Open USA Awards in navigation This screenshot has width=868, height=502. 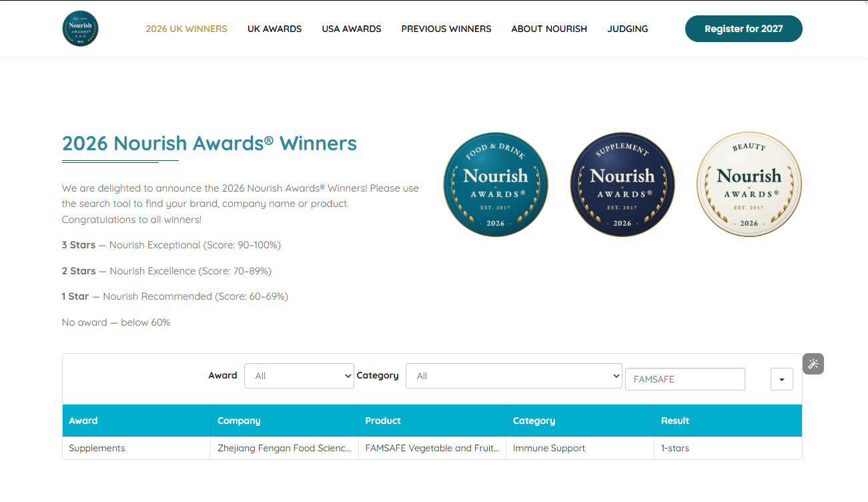(352, 29)
